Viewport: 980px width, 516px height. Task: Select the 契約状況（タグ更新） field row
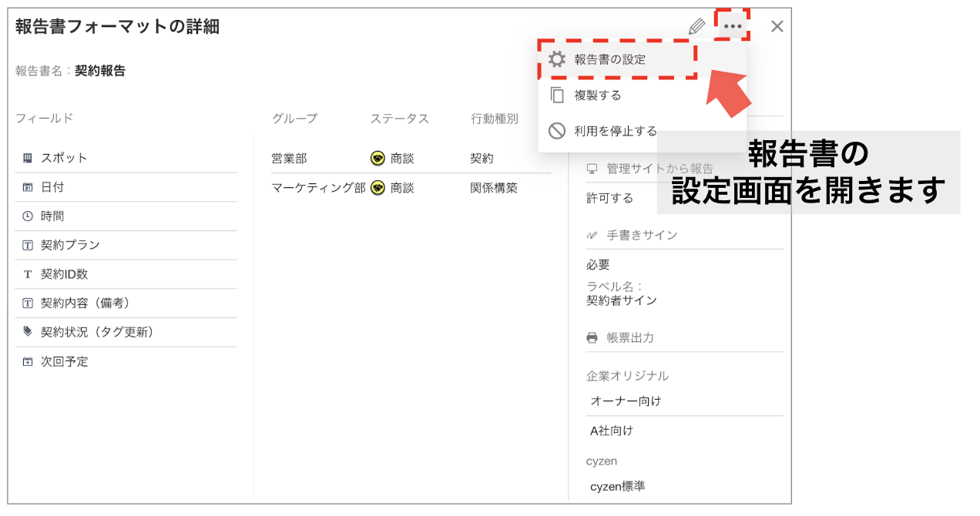126,332
